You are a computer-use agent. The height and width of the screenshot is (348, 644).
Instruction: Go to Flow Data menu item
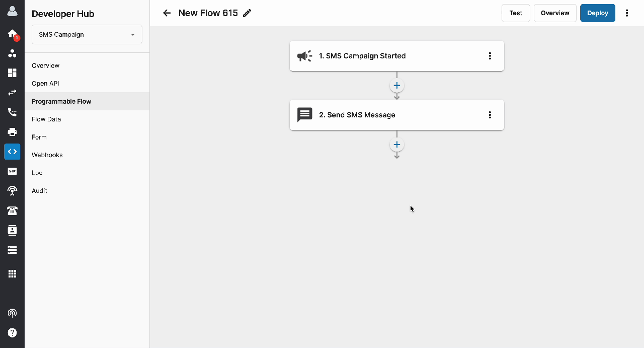pos(46,119)
